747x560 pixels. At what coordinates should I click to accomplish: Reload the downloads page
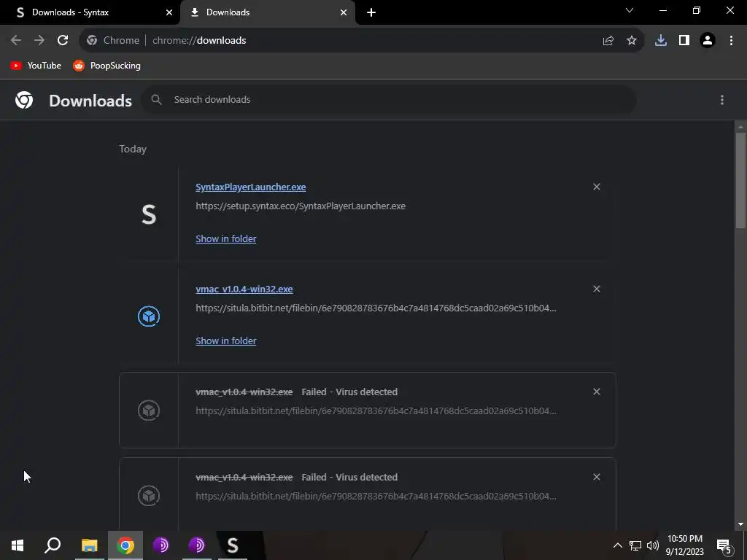pos(63,41)
